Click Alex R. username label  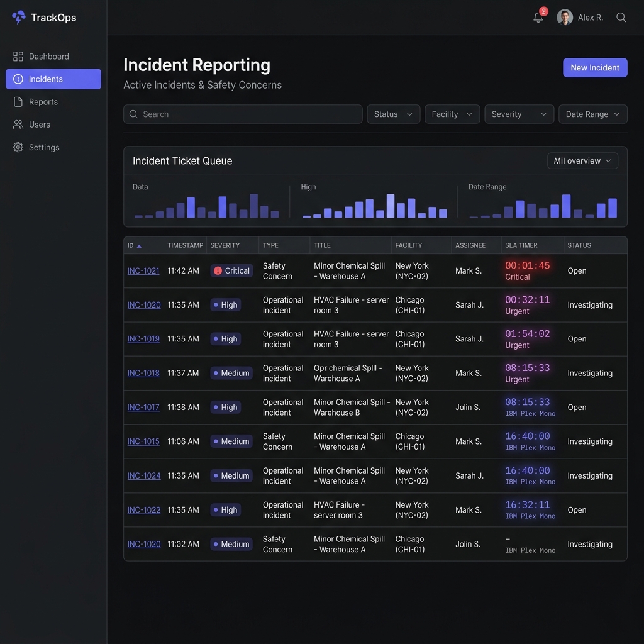[x=590, y=18]
